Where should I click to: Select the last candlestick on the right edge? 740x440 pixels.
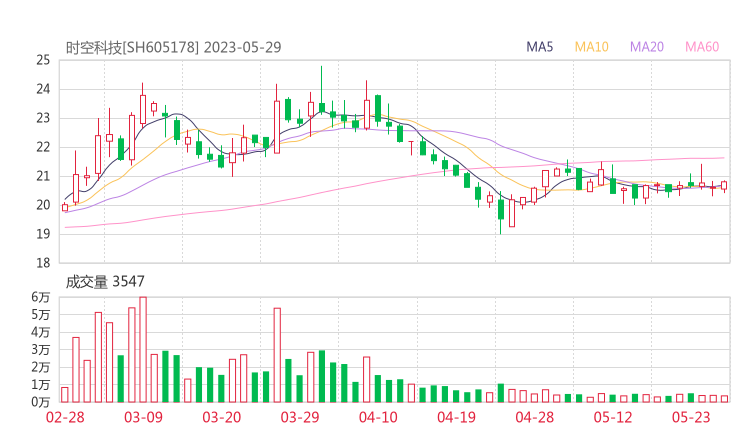click(x=724, y=186)
